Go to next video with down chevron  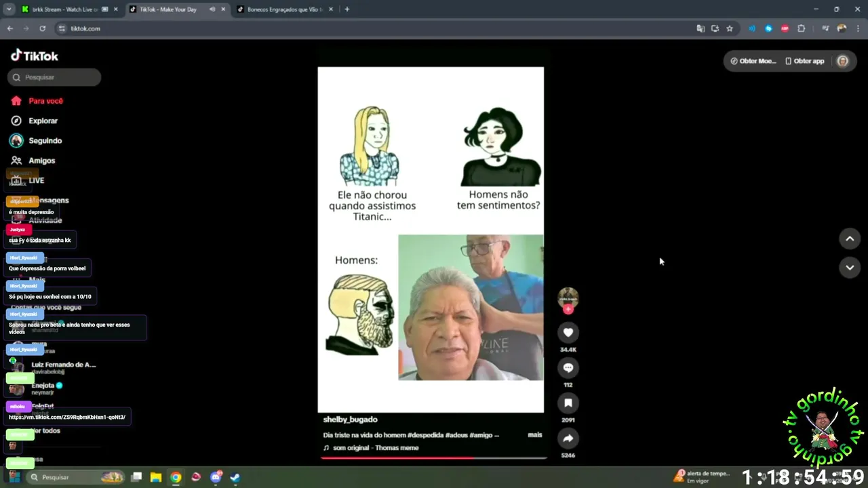point(850,267)
